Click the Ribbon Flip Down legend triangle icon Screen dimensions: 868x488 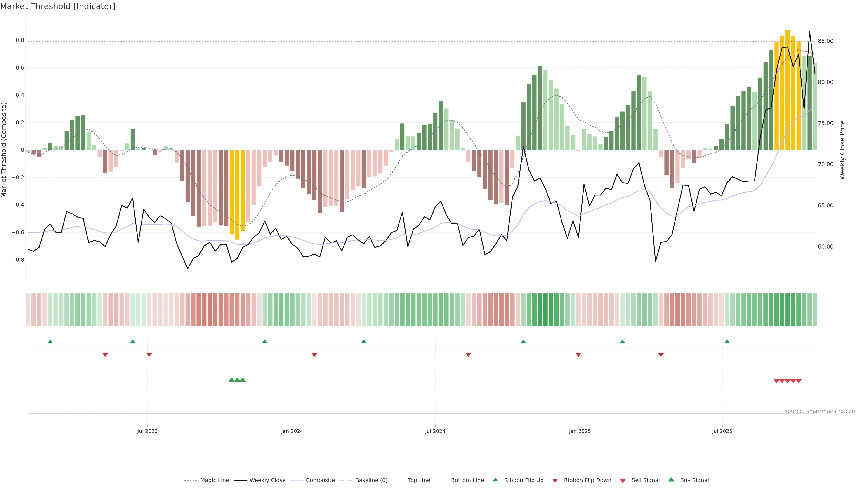coord(555,481)
